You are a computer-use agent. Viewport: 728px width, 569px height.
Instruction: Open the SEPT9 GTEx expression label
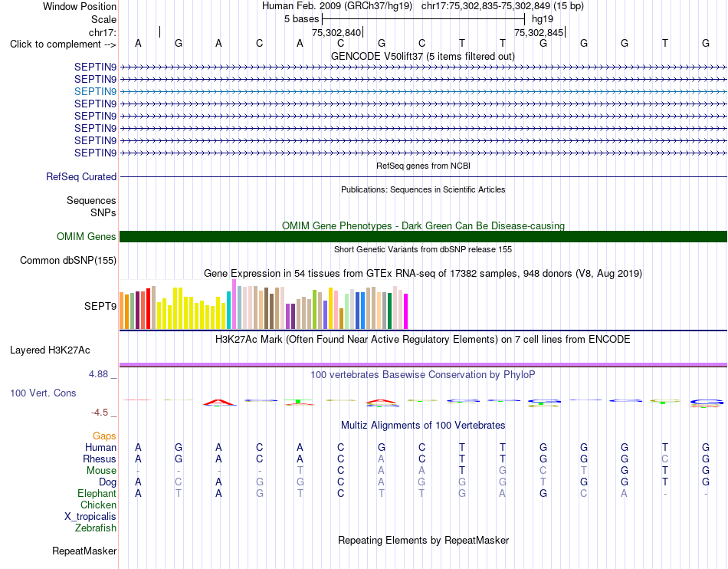click(100, 306)
